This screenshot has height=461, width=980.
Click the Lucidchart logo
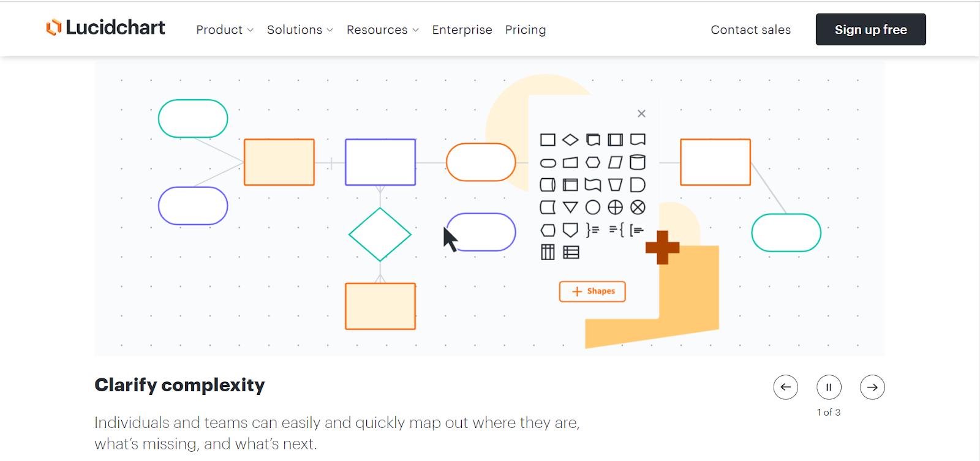pyautogui.click(x=105, y=27)
